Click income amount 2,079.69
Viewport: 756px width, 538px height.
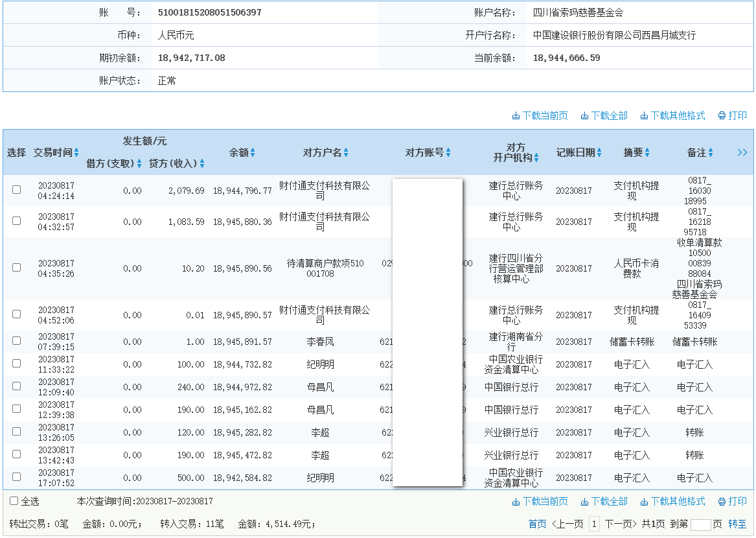pos(187,191)
